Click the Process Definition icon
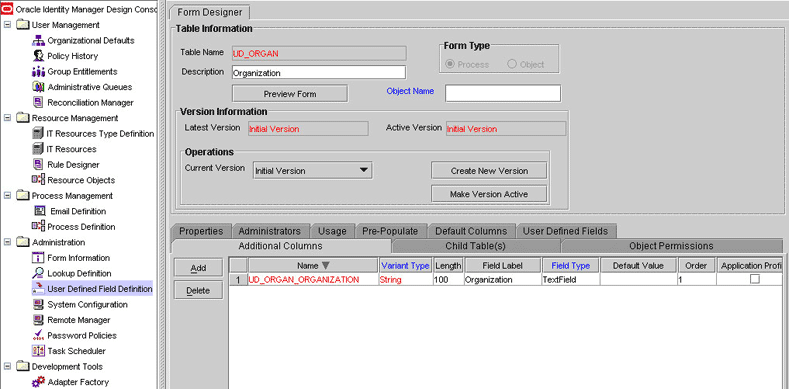Image resolution: width=789 pixels, height=389 pixels. tap(38, 226)
